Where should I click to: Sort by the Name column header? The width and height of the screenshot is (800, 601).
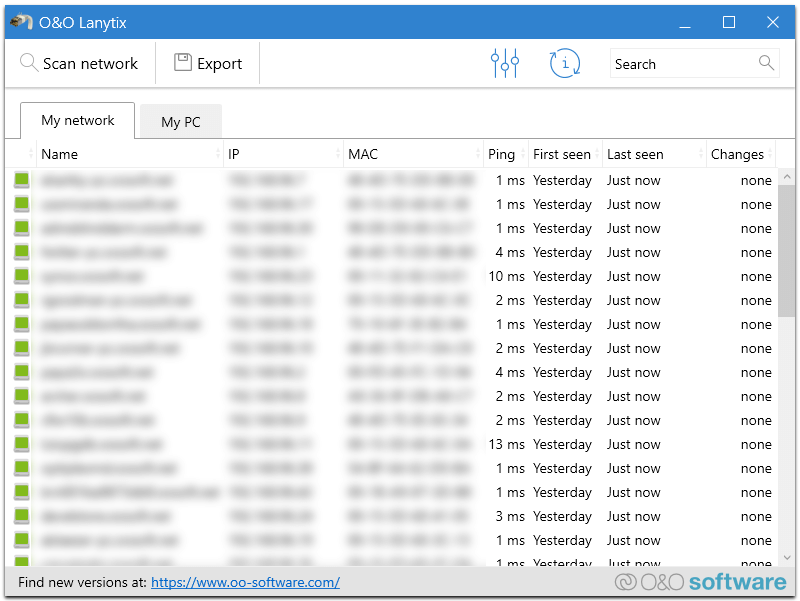click(130, 154)
